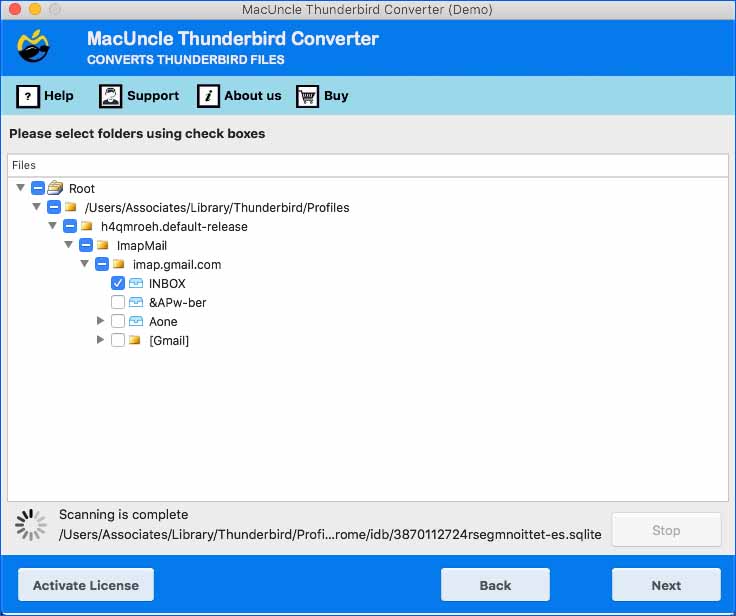Click the Activate License button
Viewport: 736px width, 616px height.
coord(86,585)
